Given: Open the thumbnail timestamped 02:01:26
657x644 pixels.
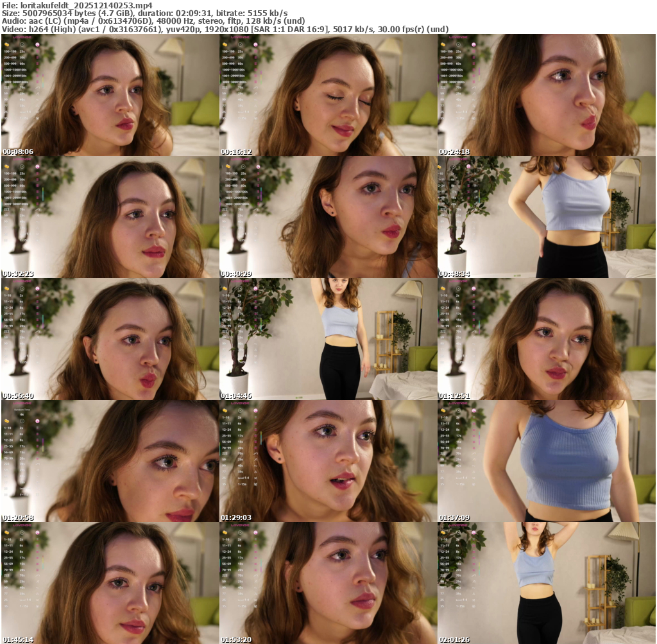Looking at the screenshot, I should tap(547, 583).
